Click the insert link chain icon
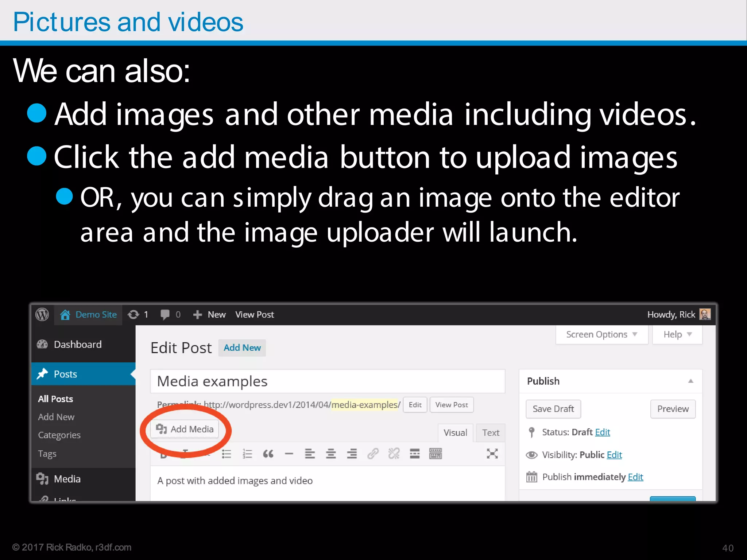Image resolution: width=747 pixels, height=560 pixels. coord(373,454)
